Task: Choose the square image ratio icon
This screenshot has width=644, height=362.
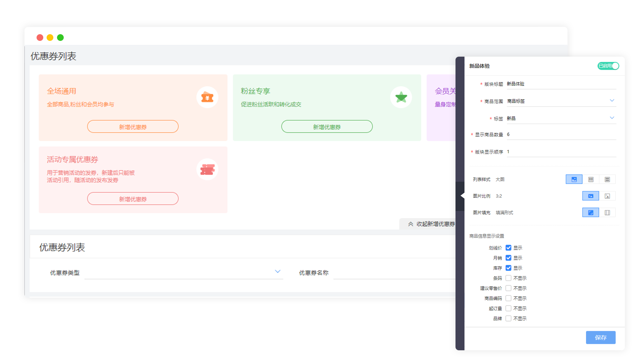Action: pos(607,196)
